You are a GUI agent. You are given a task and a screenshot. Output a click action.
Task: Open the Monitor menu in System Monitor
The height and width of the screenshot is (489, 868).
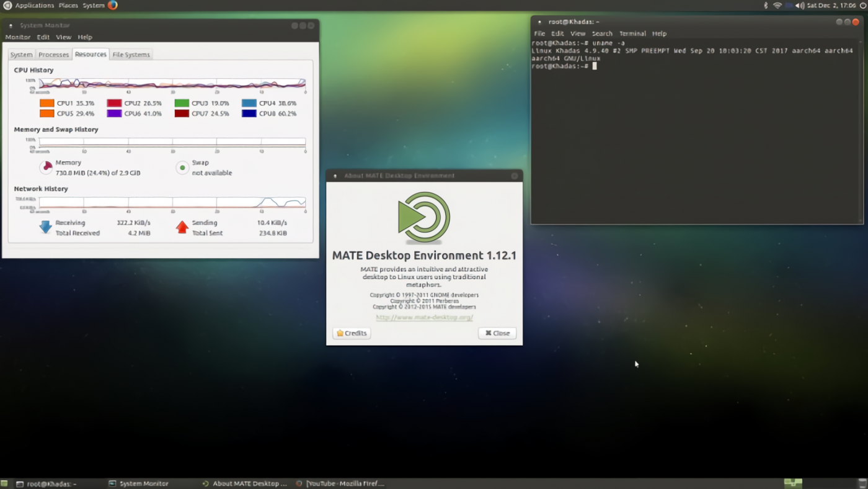click(17, 37)
